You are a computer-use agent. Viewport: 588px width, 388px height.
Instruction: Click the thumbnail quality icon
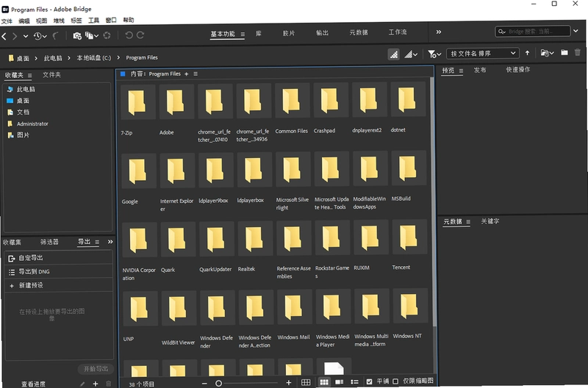393,54
